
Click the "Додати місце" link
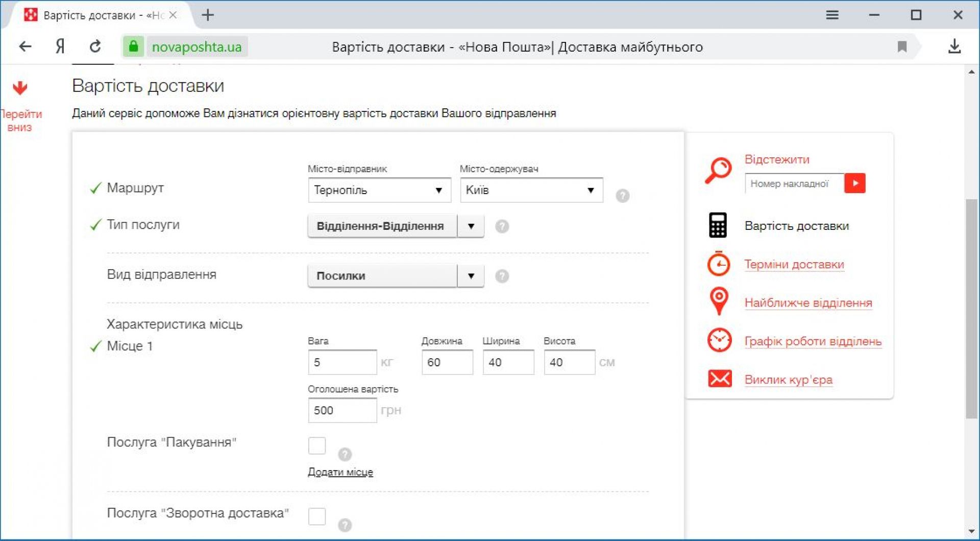click(340, 472)
